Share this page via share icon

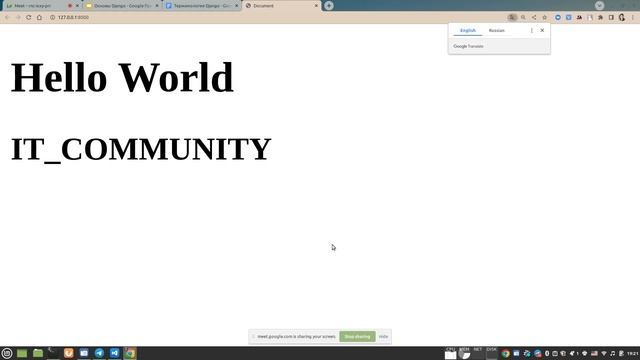534,18
